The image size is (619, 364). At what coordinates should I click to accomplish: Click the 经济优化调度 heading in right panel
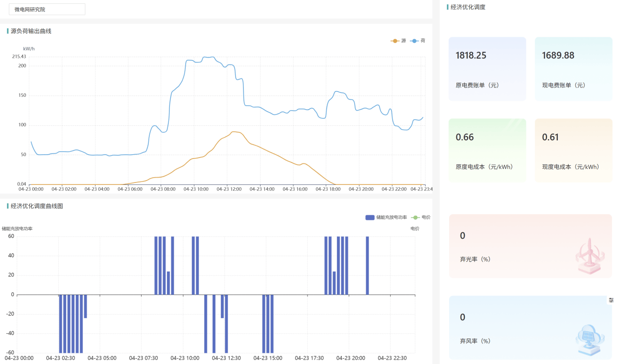468,7
